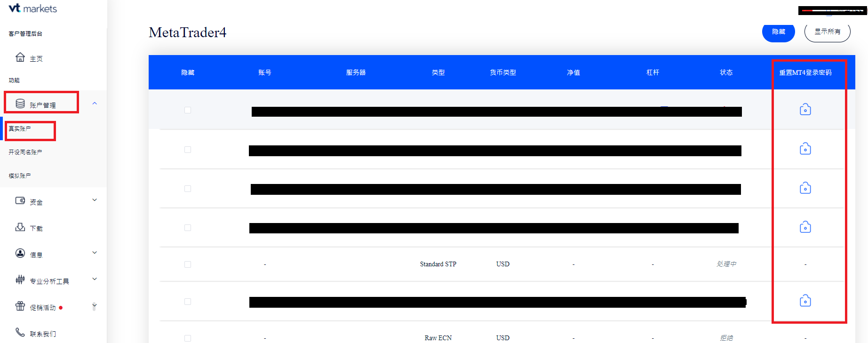Click the blue 隐藏 button
The image size is (868, 343).
(x=779, y=32)
